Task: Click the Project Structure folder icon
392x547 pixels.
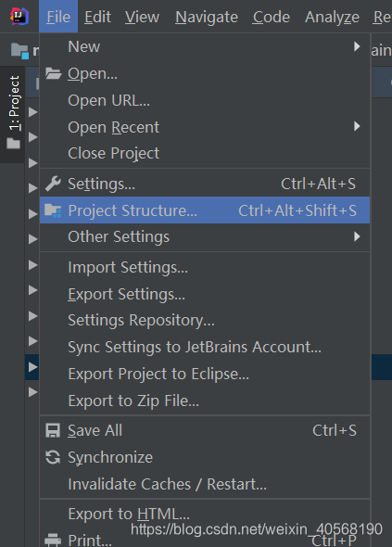Action: coord(53,210)
